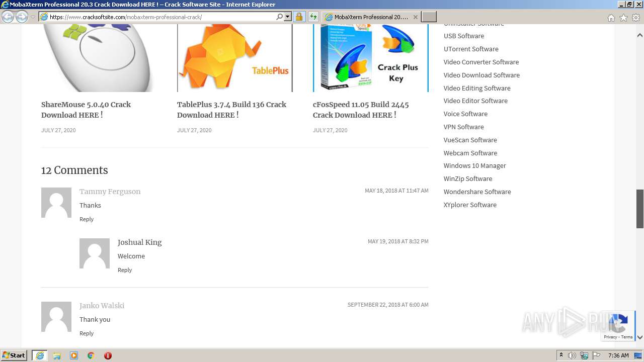Open File Explorer from the taskbar
This screenshot has width=644, height=362.
pos(57,355)
